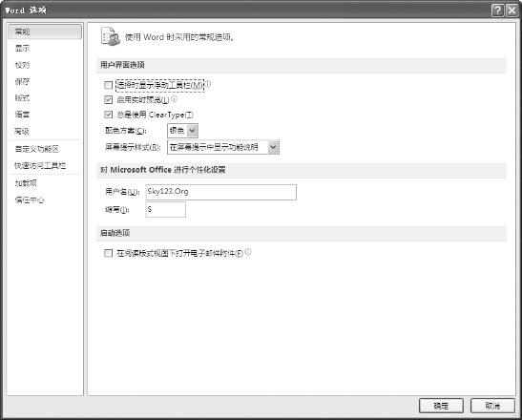Image resolution: width=522 pixels, height=420 pixels.
Task: Go to 高级 advanced options
Action: (x=22, y=131)
